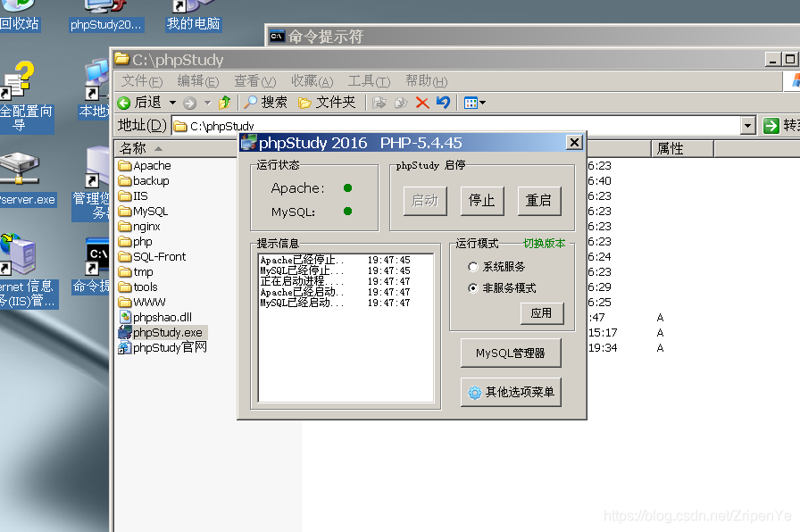
Task: Select the MySQL folder
Action: pos(143,212)
